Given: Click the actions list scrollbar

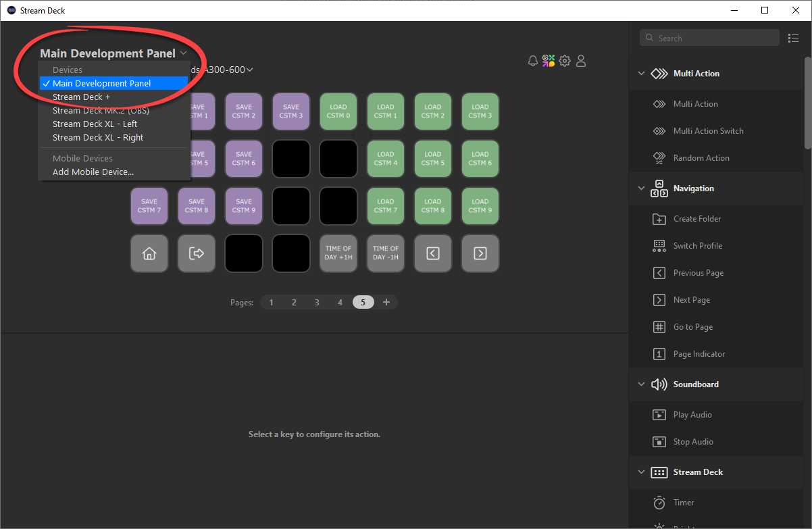Looking at the screenshot, I should (808, 103).
